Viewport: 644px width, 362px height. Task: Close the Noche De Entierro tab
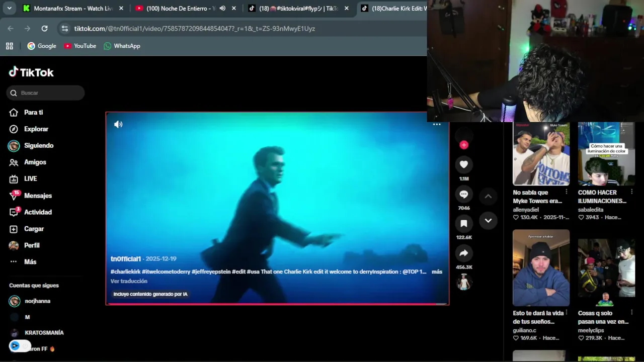coord(234,9)
